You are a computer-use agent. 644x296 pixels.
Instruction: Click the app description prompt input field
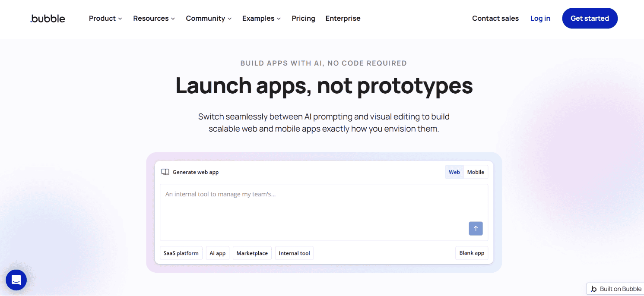click(x=324, y=212)
